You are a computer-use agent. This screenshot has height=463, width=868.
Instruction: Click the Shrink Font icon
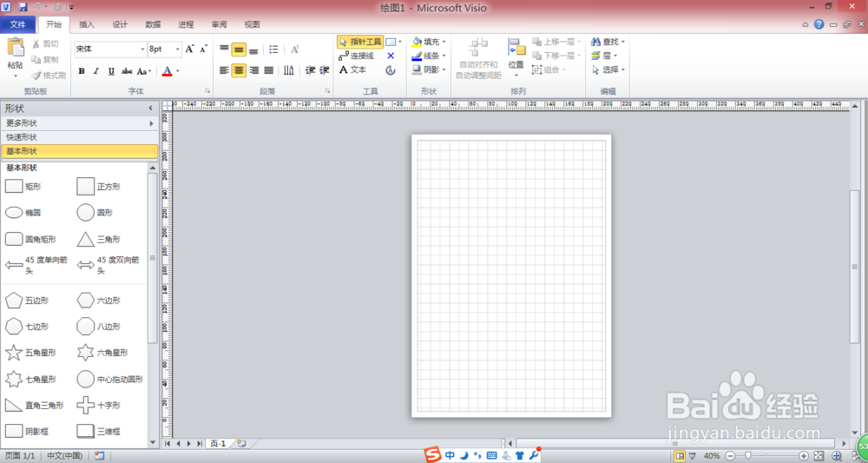point(204,50)
